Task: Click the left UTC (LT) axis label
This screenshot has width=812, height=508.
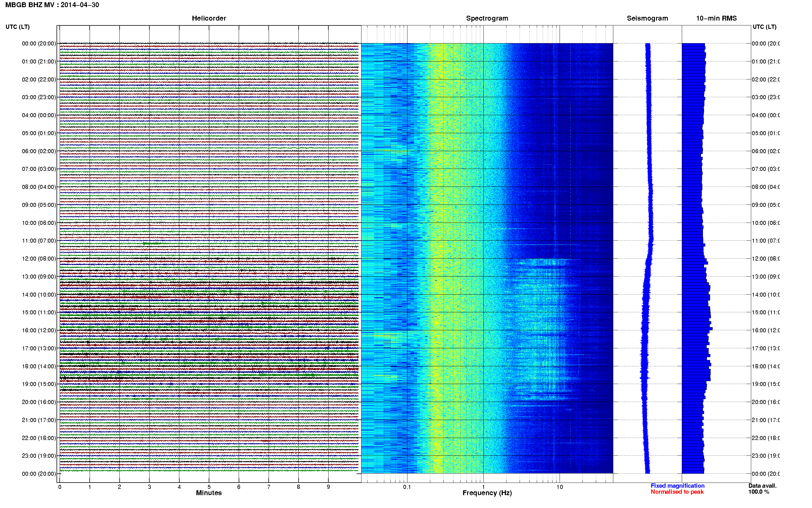Action: (17, 27)
